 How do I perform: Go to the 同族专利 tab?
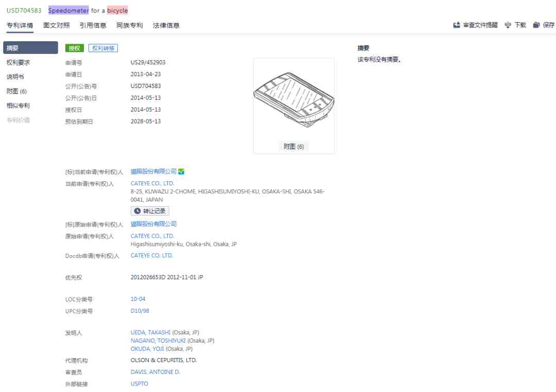(130, 25)
